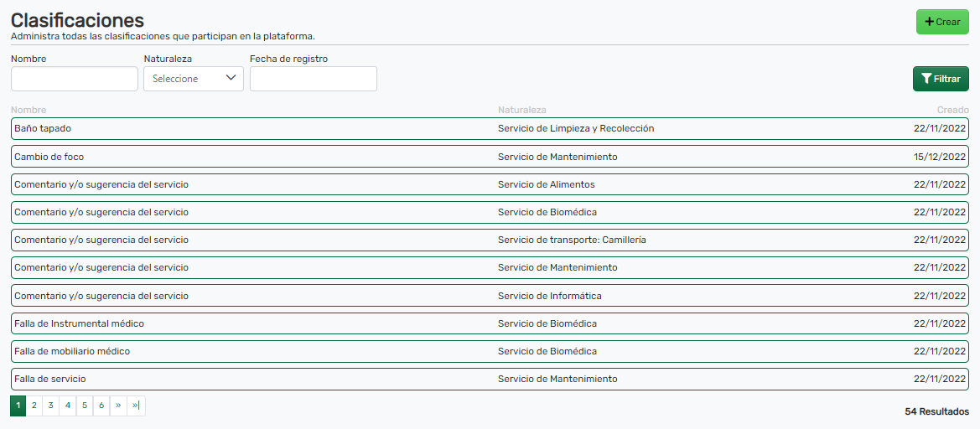
Task: Select Comentario row for Servicio de Informática
Action: [490, 296]
